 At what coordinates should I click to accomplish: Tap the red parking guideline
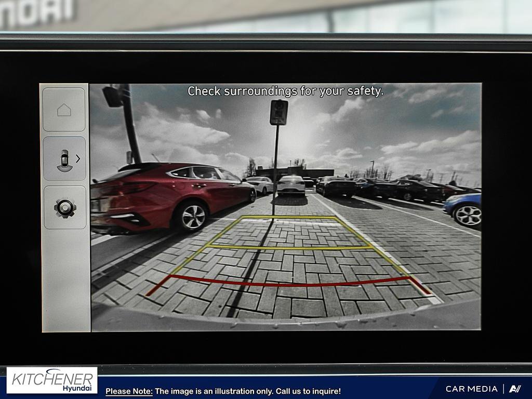291,284
